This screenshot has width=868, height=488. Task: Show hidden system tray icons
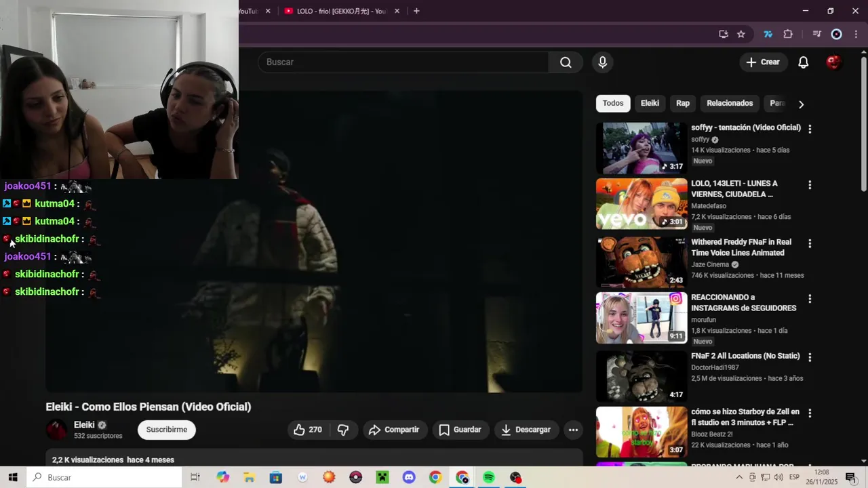coord(739,477)
